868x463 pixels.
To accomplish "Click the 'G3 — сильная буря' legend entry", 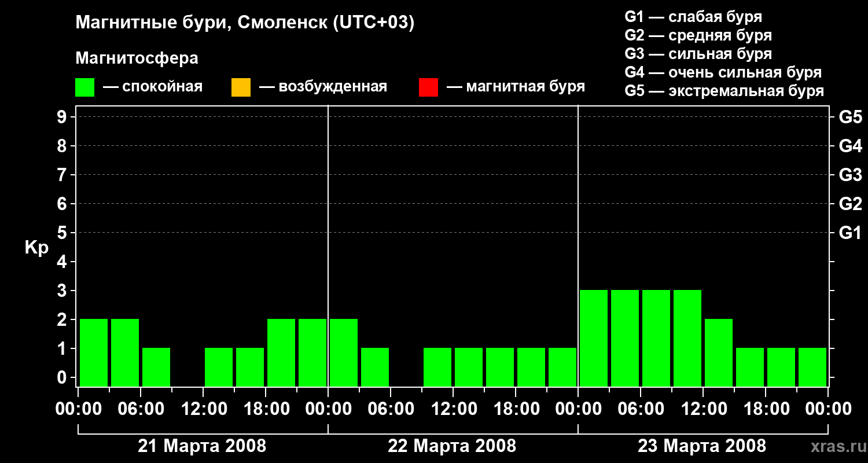I will click(698, 54).
